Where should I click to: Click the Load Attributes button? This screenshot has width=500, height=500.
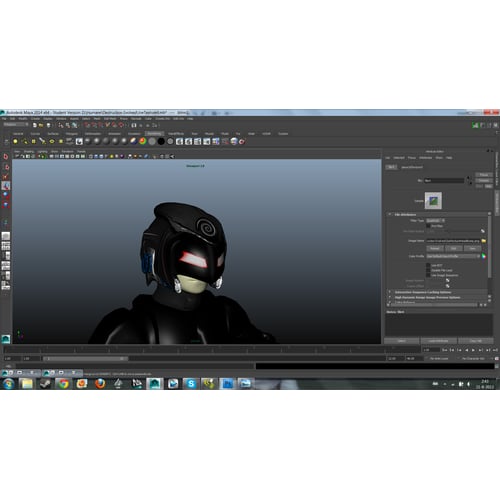point(438,341)
